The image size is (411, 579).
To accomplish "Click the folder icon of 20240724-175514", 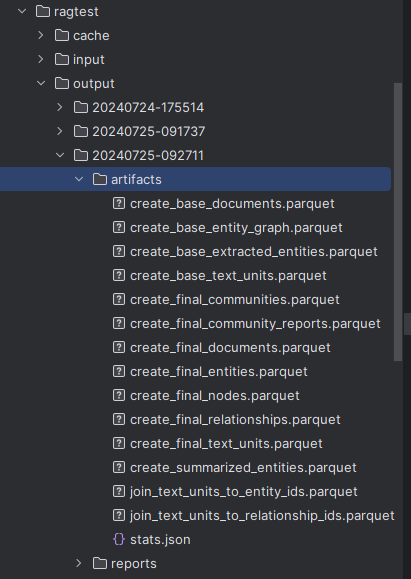I will pyautogui.click(x=81, y=107).
